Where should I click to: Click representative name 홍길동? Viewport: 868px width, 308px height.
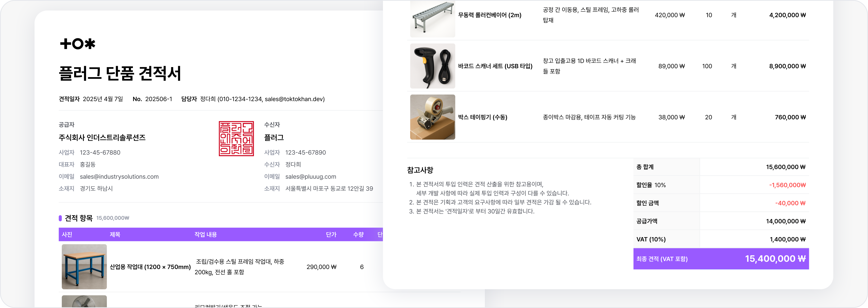(x=88, y=165)
